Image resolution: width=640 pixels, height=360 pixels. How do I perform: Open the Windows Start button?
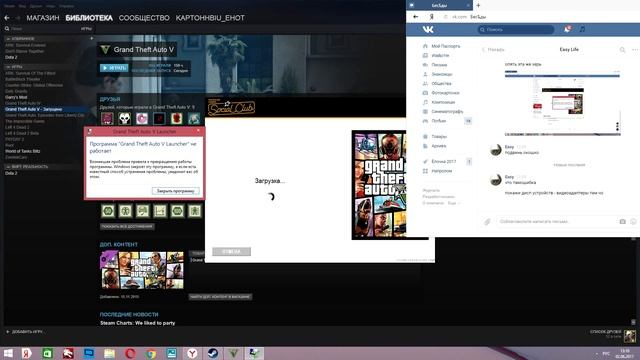(8, 353)
